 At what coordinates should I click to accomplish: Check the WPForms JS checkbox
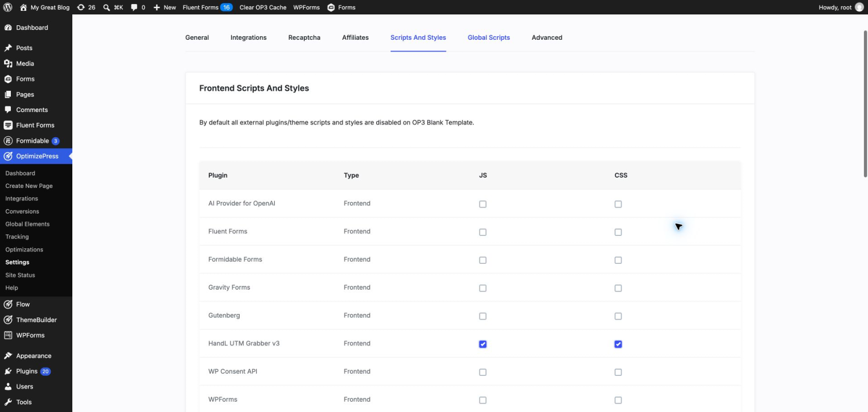pos(483,400)
